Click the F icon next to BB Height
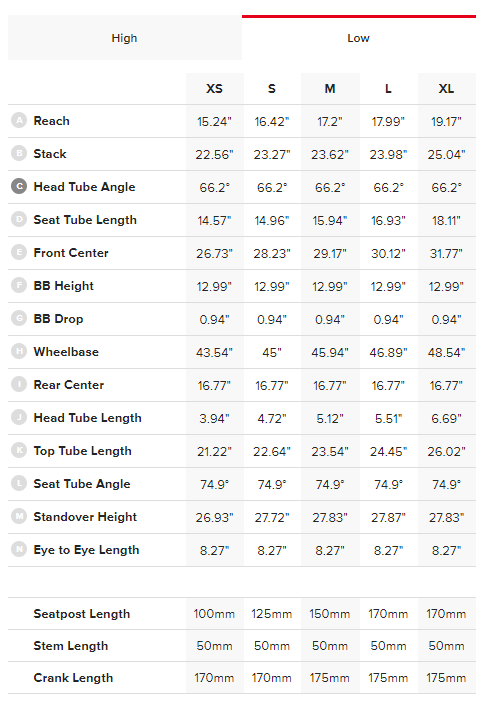 click(19, 286)
